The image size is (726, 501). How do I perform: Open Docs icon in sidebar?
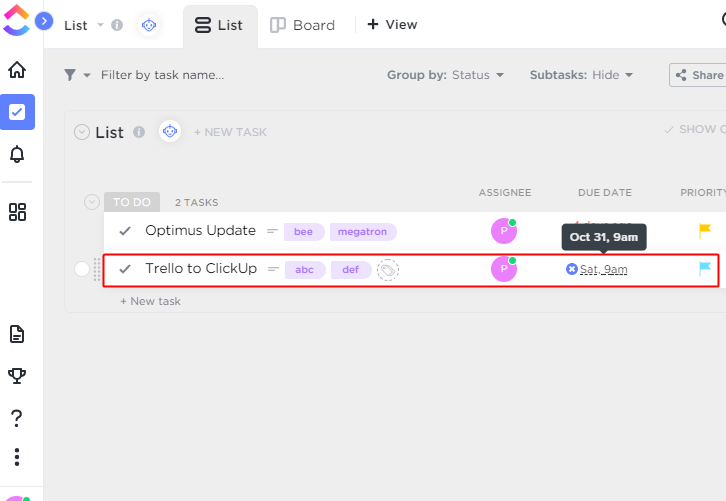coord(17,334)
